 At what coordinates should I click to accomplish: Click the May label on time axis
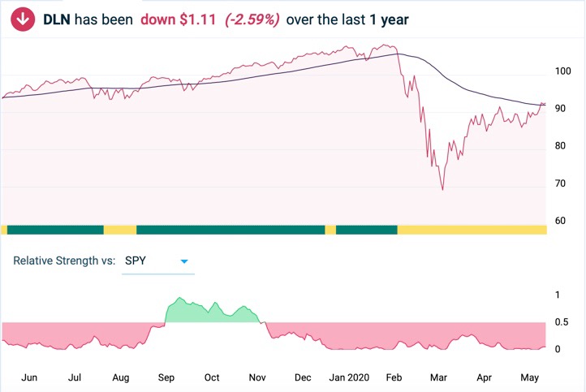pyautogui.click(x=530, y=377)
